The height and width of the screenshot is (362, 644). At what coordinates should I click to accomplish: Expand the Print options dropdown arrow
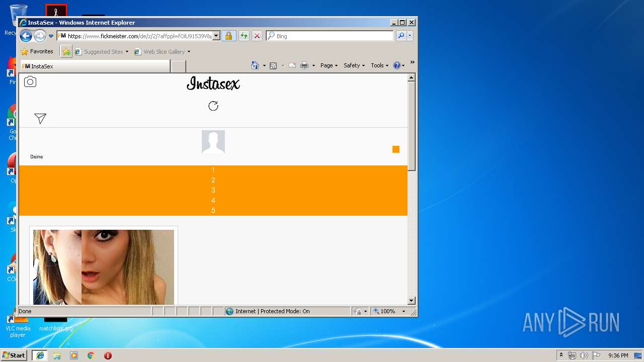click(313, 66)
